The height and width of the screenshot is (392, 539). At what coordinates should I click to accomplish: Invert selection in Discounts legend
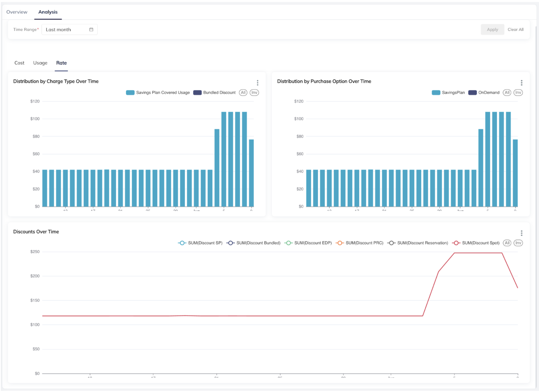point(518,243)
